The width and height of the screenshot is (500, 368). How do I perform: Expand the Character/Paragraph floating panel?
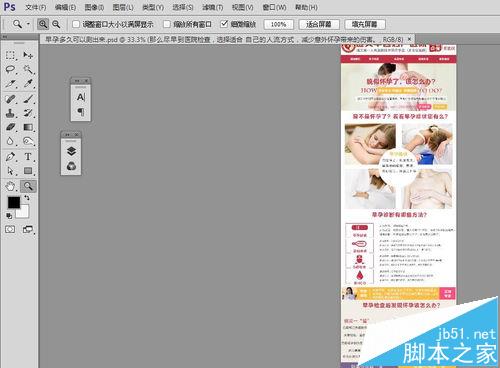click(77, 81)
